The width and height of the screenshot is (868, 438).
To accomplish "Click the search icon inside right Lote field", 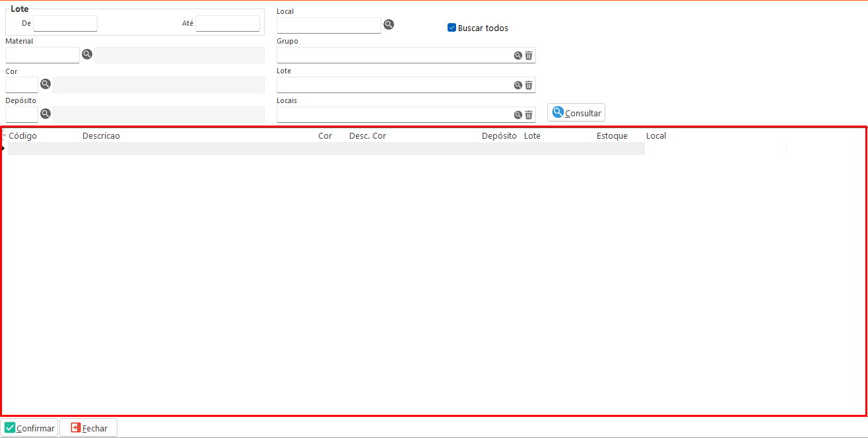I will point(518,85).
